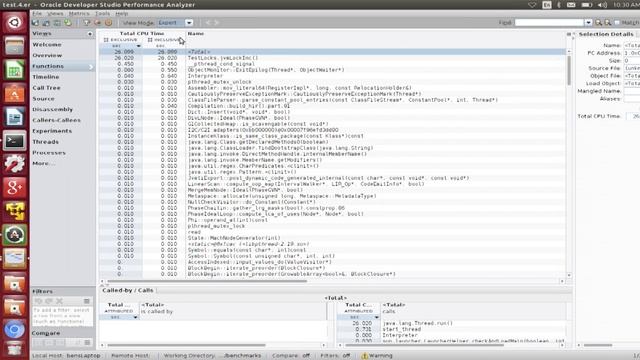Select the Interpreter row in function table
Screen dimensions: 640x360
click(x=332, y=76)
